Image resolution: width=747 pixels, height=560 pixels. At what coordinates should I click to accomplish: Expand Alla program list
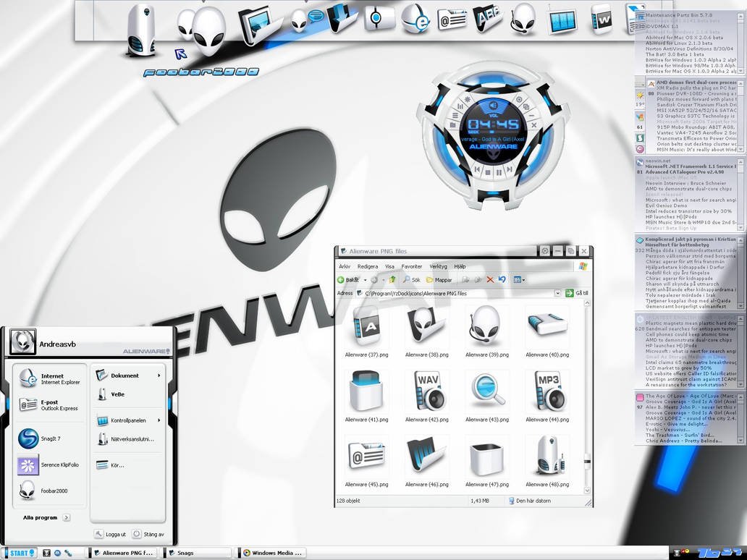coord(46,517)
